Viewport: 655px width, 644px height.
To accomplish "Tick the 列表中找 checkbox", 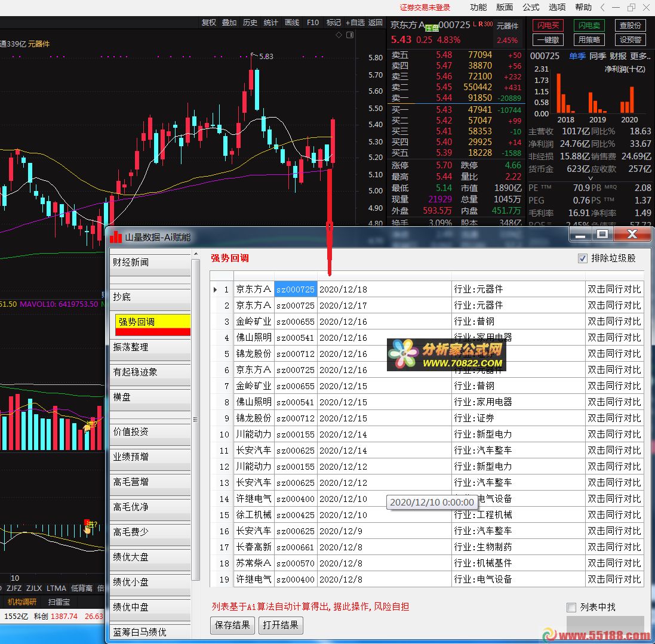I will coord(571,607).
